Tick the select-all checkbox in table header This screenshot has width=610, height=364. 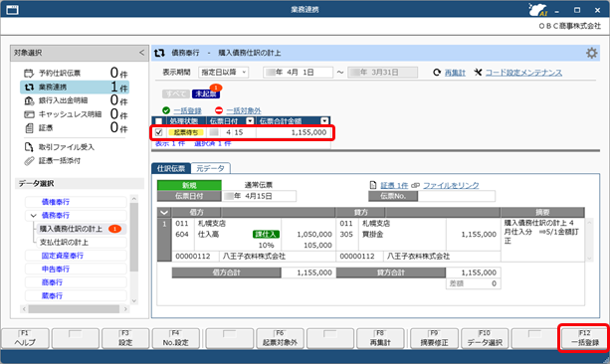pos(159,121)
